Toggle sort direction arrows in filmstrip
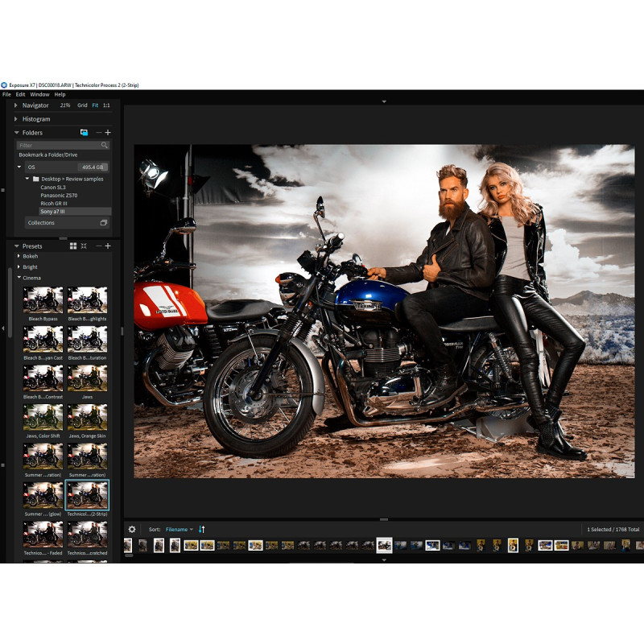 pos(202,529)
